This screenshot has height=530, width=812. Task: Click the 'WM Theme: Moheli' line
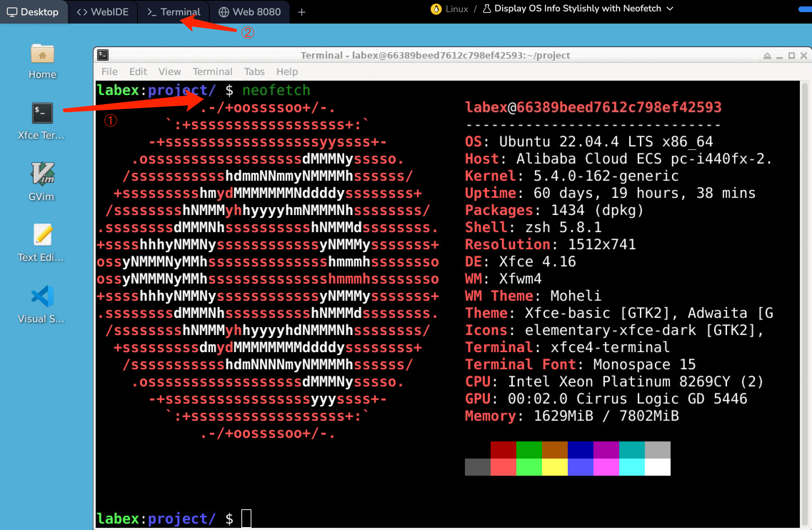point(533,296)
